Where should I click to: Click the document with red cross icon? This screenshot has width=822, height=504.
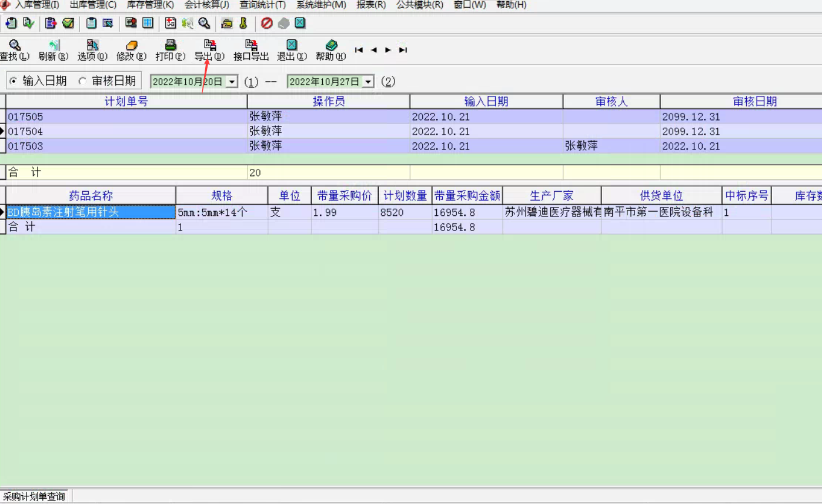point(171,24)
